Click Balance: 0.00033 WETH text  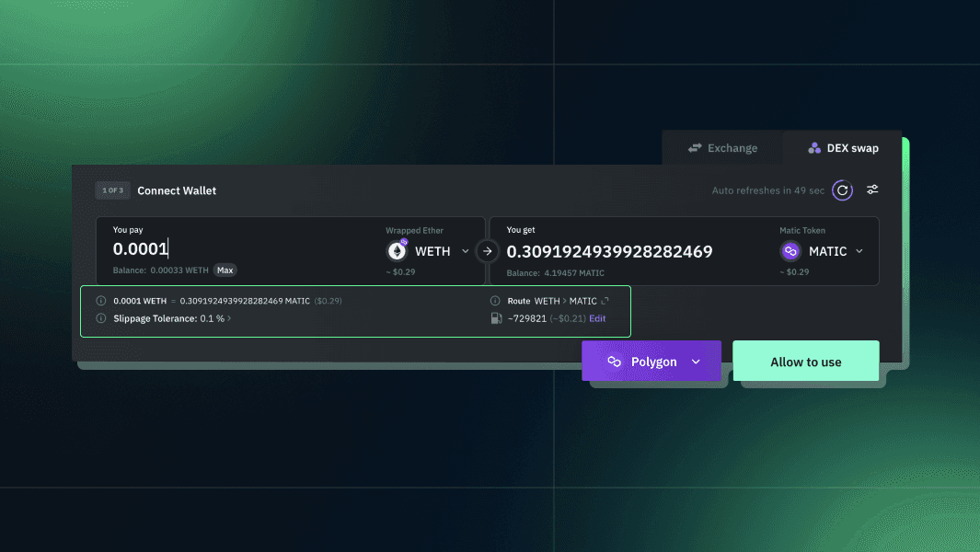pyautogui.click(x=161, y=270)
